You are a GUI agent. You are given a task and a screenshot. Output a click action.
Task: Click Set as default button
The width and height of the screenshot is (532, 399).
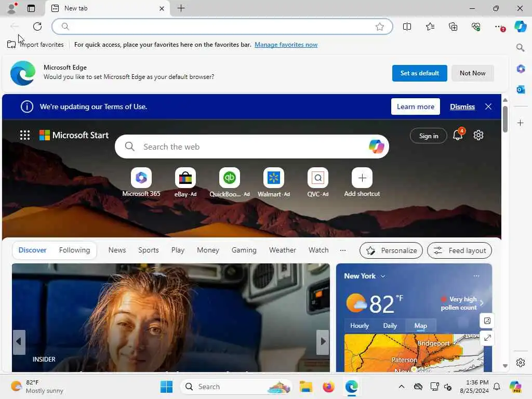click(419, 73)
